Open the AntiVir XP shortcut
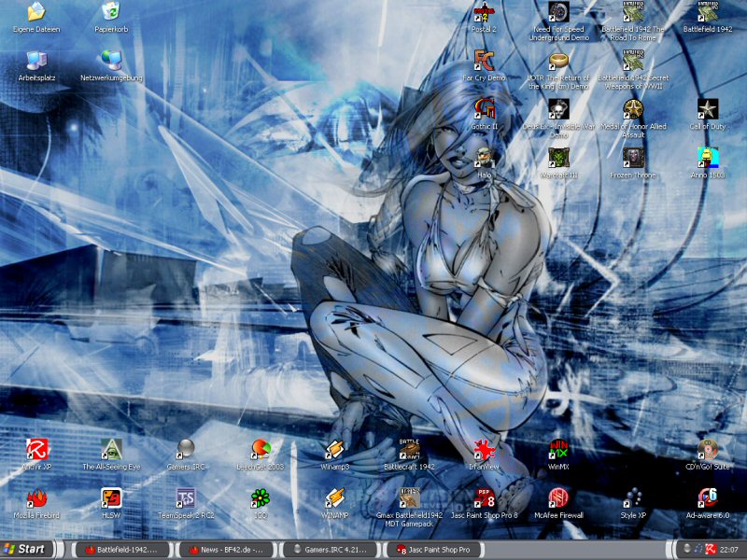Viewport: 747px width, 560px height. pyautogui.click(x=36, y=449)
